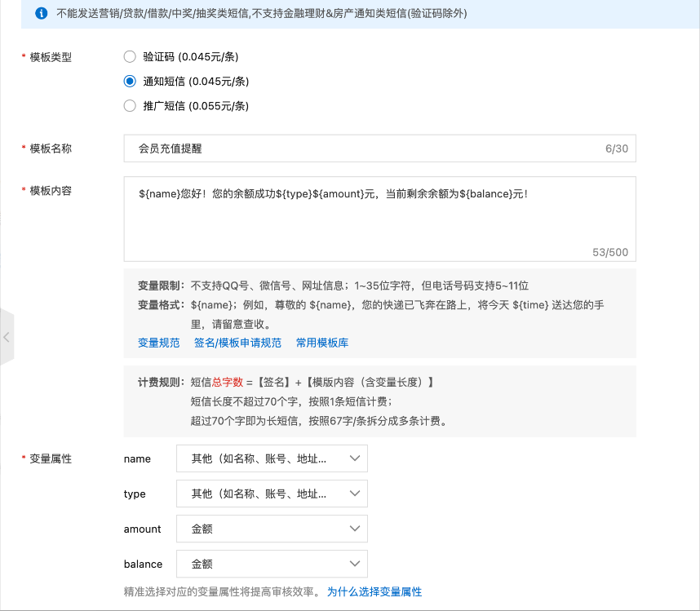
Task: Click the chevron arrow on type dropdown
Action: (354, 494)
